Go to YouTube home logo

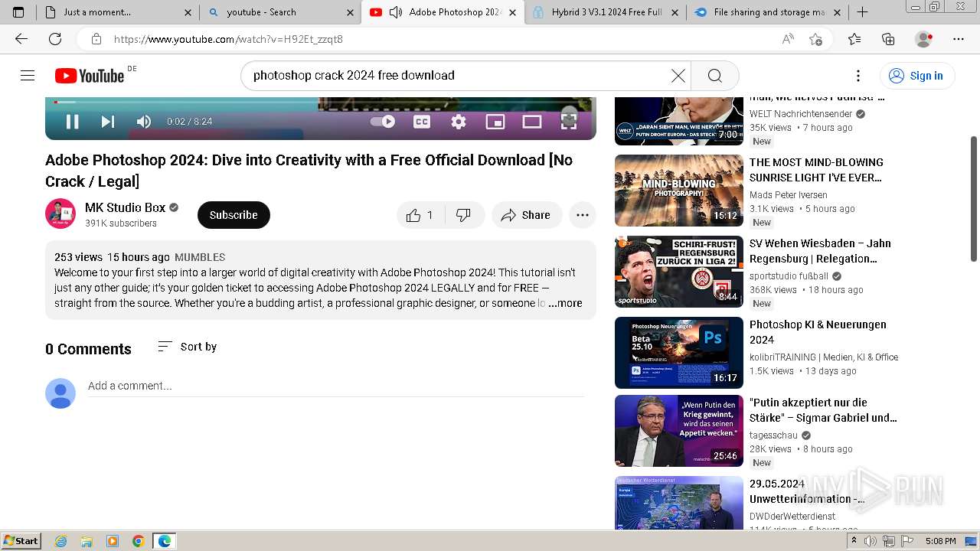[90, 75]
